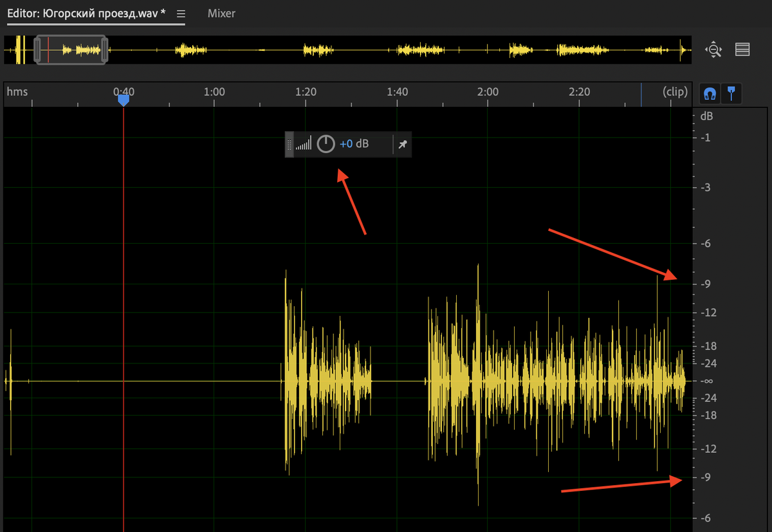Toggle the snapping magnet icon
The height and width of the screenshot is (532, 772).
pos(710,94)
